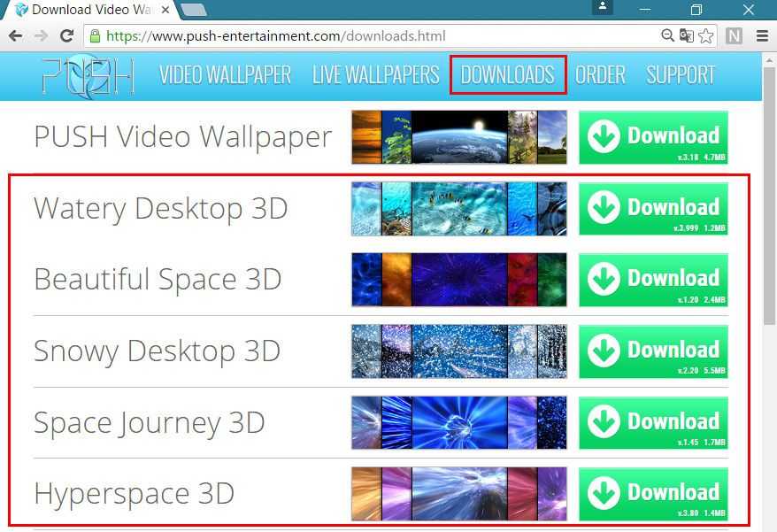Open a new browser tab
Viewport: 777px width, 532px height.
pos(194,10)
